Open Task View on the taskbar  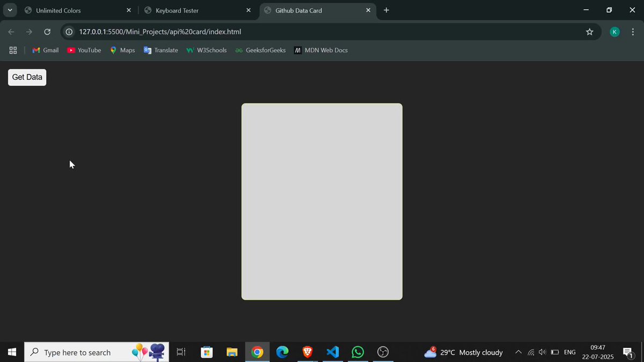tap(181, 352)
